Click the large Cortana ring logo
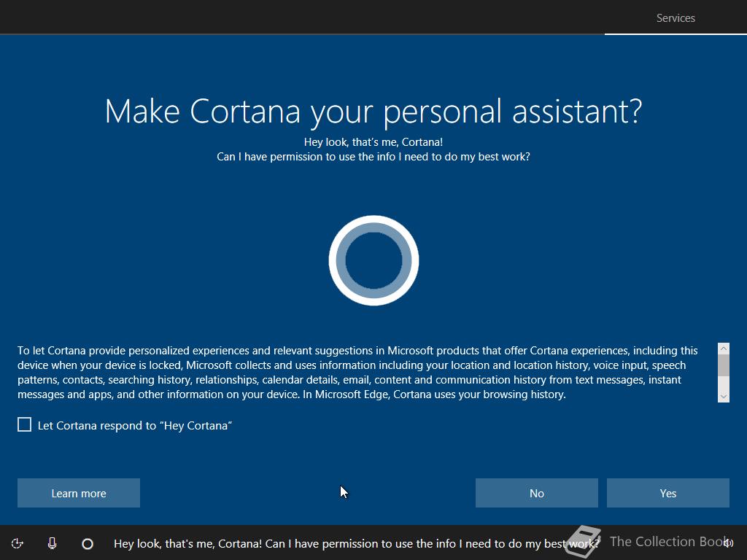Viewport: 747px width, 560px height. pyautogui.click(x=373, y=260)
